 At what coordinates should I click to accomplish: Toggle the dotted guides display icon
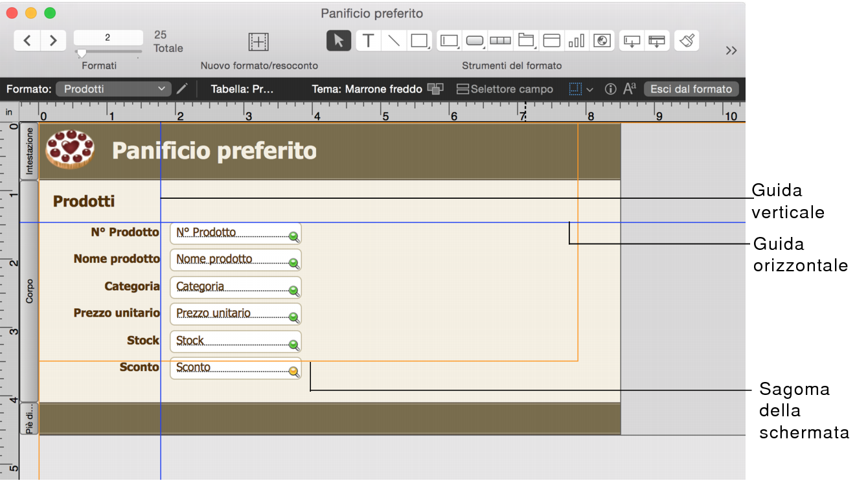(575, 89)
